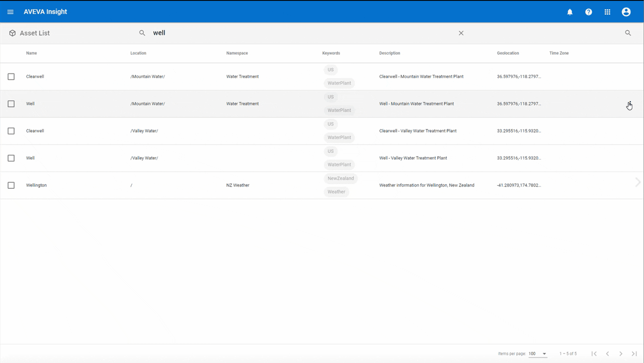
Task: Click the NewZealand keyword chip
Action: [341, 178]
